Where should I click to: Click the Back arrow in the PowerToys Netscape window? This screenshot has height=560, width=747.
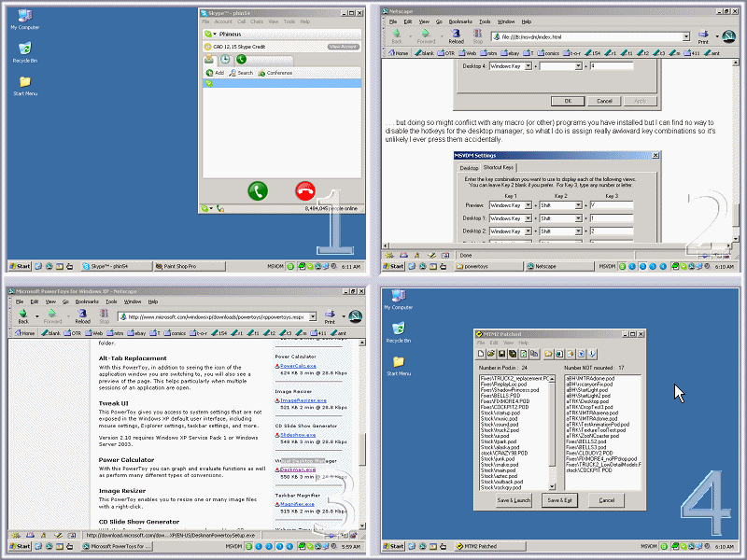[x=23, y=315]
